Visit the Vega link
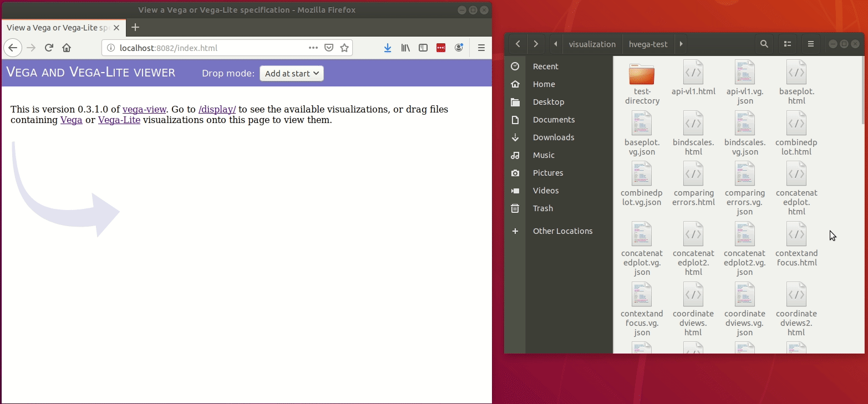868x404 pixels. 72,120
